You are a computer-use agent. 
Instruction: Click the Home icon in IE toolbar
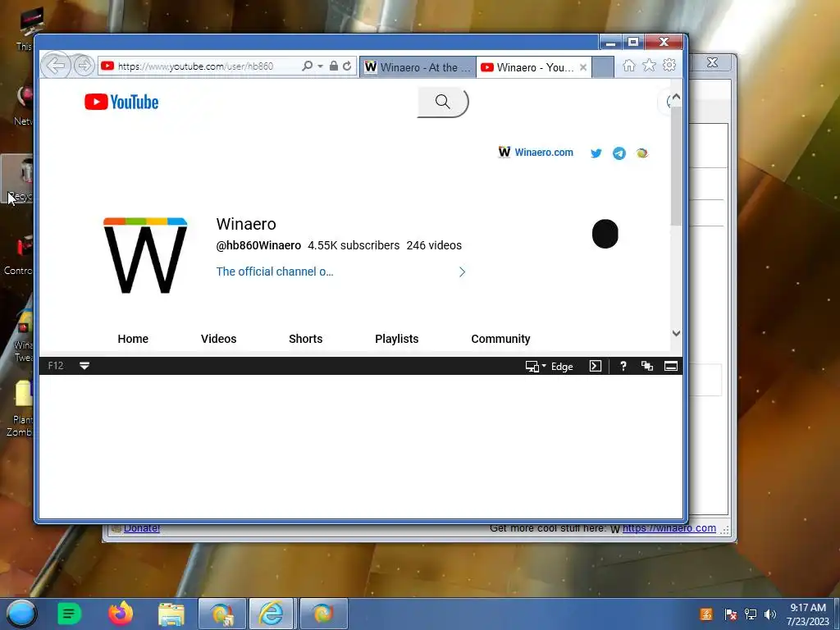[x=629, y=66]
